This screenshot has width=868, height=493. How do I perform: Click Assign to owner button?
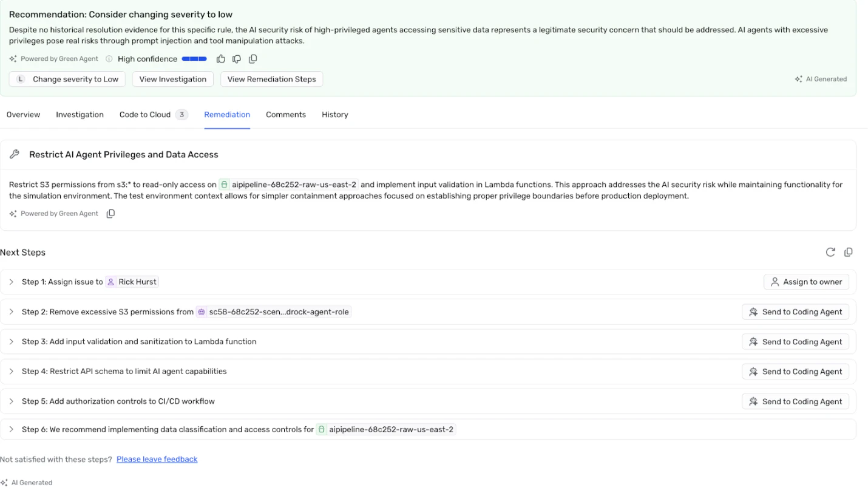click(x=806, y=282)
